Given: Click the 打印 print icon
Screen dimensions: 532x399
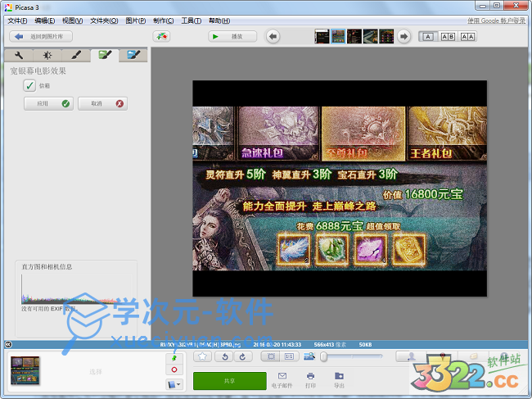Looking at the screenshot, I should pos(310,380).
